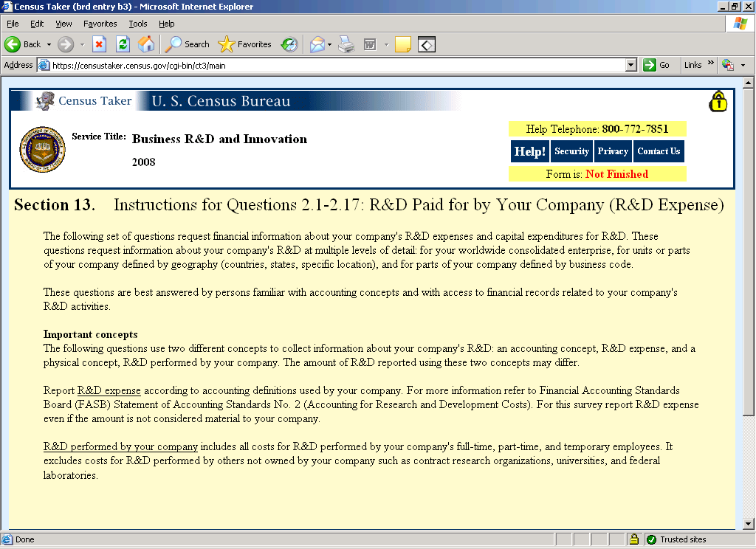Click the Census Taker logo figure
The height and width of the screenshot is (549, 756).
(x=45, y=101)
